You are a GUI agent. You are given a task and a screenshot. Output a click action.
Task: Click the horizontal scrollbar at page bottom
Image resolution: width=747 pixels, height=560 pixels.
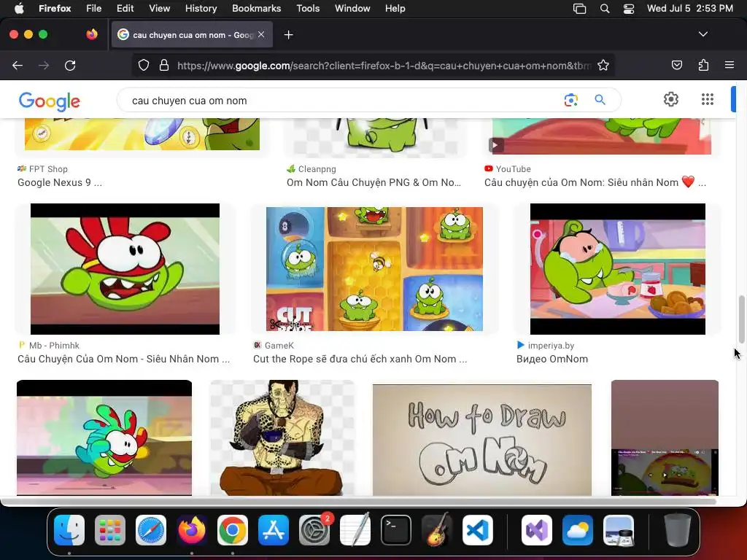(x=359, y=502)
